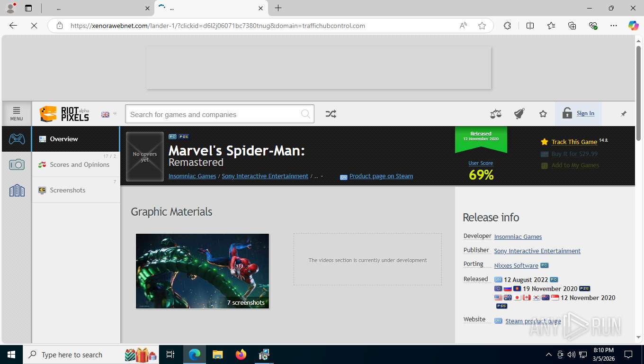Click the 'No covers yet' placeholder
The height and width of the screenshot is (364, 644).
point(145,157)
